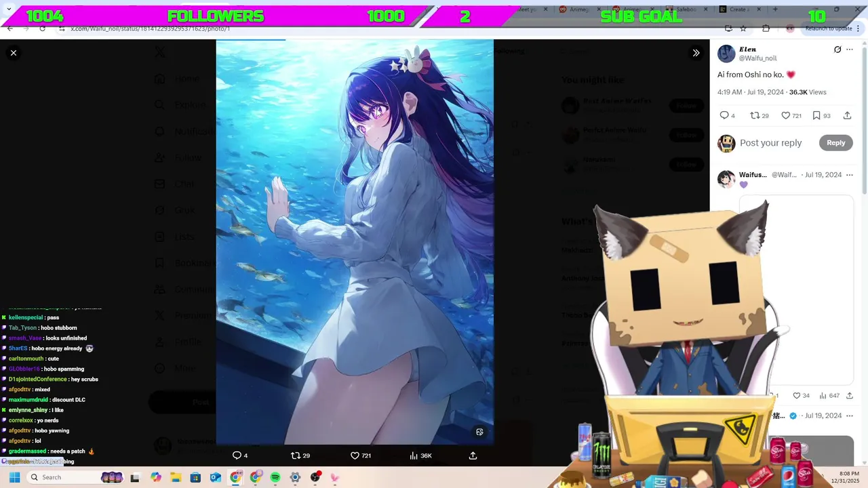
Task: Open OBS Studio from the taskbar
Action: pos(315,477)
